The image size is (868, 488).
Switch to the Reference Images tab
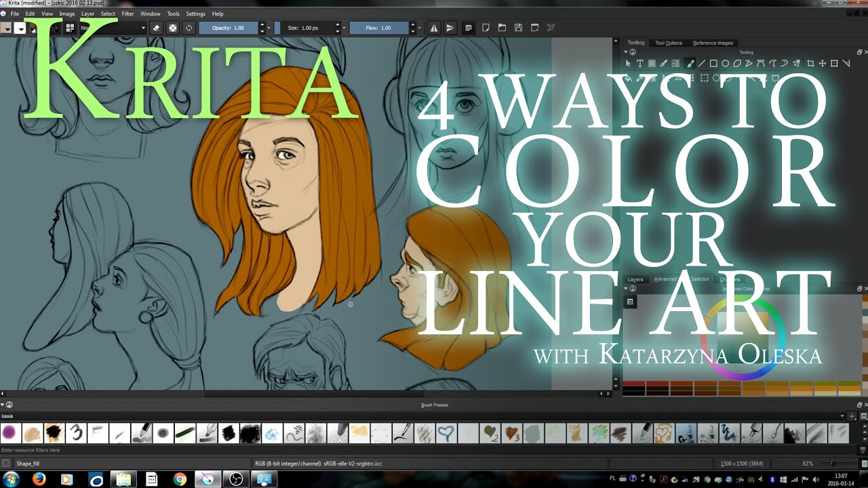tap(713, 43)
